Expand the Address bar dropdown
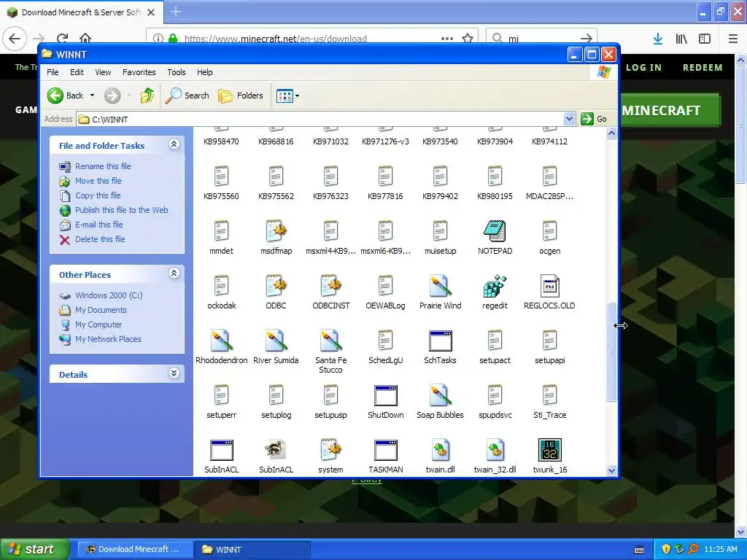This screenshot has width=747, height=560. [x=569, y=119]
